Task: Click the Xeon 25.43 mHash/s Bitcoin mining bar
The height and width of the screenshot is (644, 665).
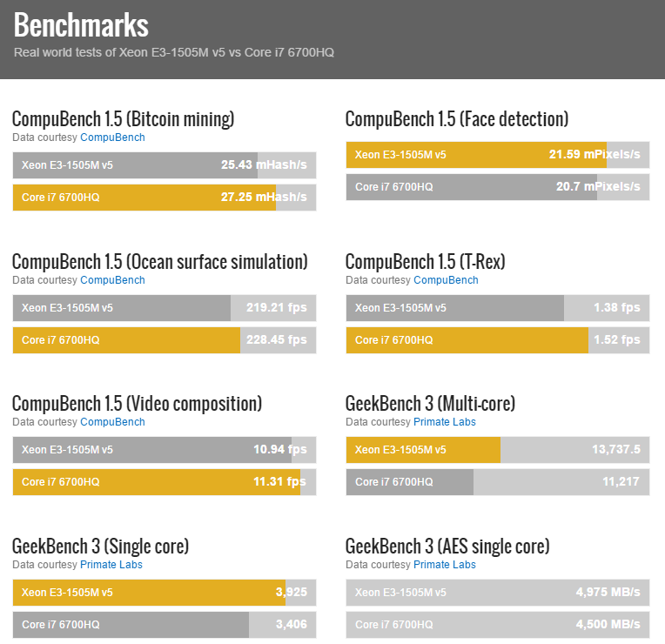Action: click(x=164, y=165)
